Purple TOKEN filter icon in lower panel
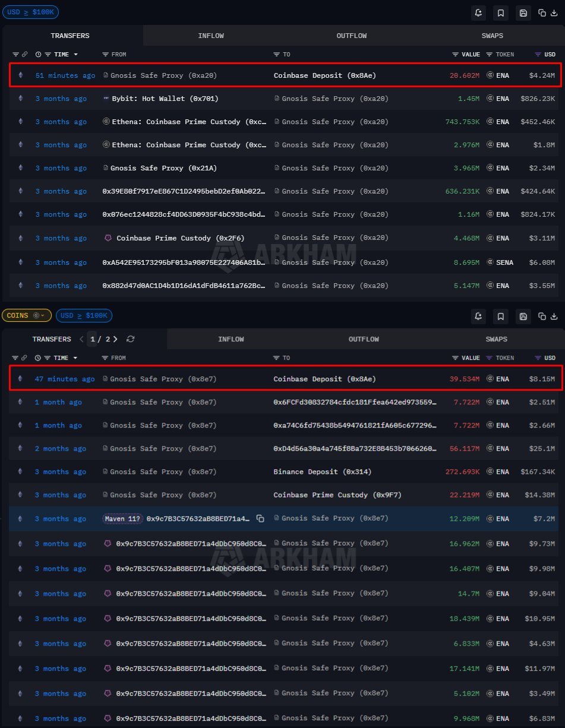This screenshot has width=565, height=728. (x=490, y=358)
